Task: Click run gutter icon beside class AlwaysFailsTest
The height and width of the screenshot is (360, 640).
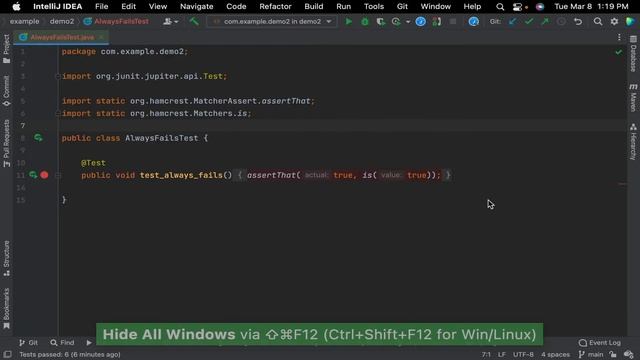Action: (x=38, y=138)
